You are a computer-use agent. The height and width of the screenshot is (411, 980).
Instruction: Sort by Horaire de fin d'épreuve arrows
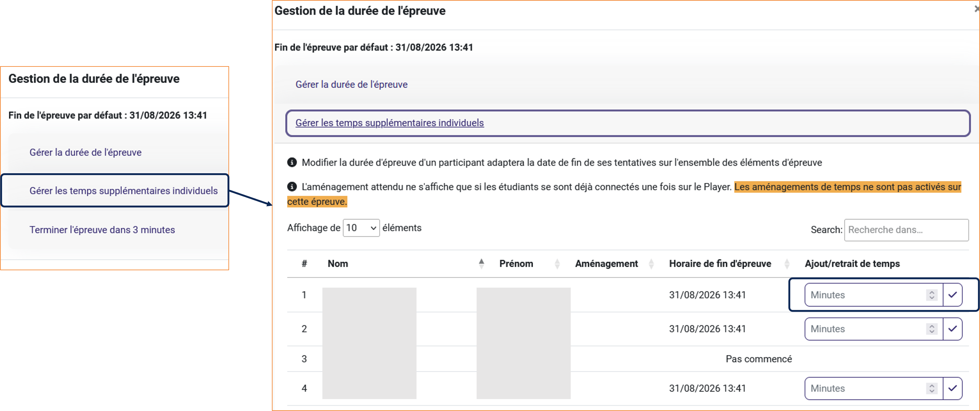pos(787,264)
